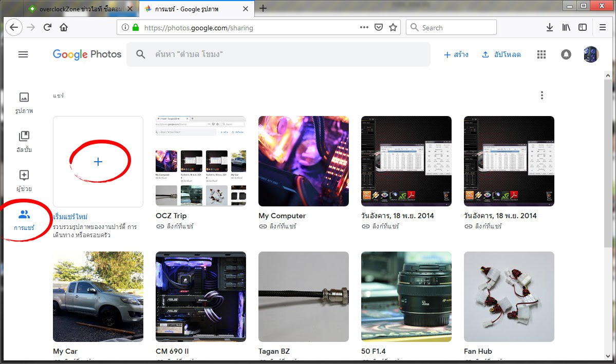
Task: Click the Upload (อัปโหลด) button
Action: 501,54
